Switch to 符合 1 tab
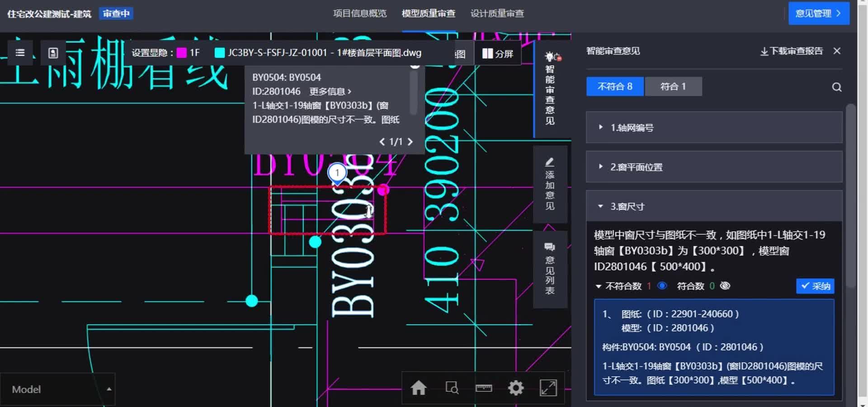The width and height of the screenshot is (868, 407). pyautogui.click(x=673, y=86)
